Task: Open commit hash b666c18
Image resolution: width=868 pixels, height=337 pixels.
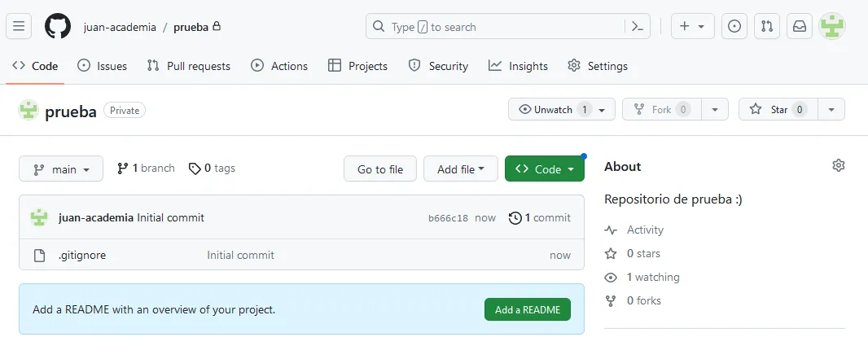Action: pyautogui.click(x=448, y=218)
